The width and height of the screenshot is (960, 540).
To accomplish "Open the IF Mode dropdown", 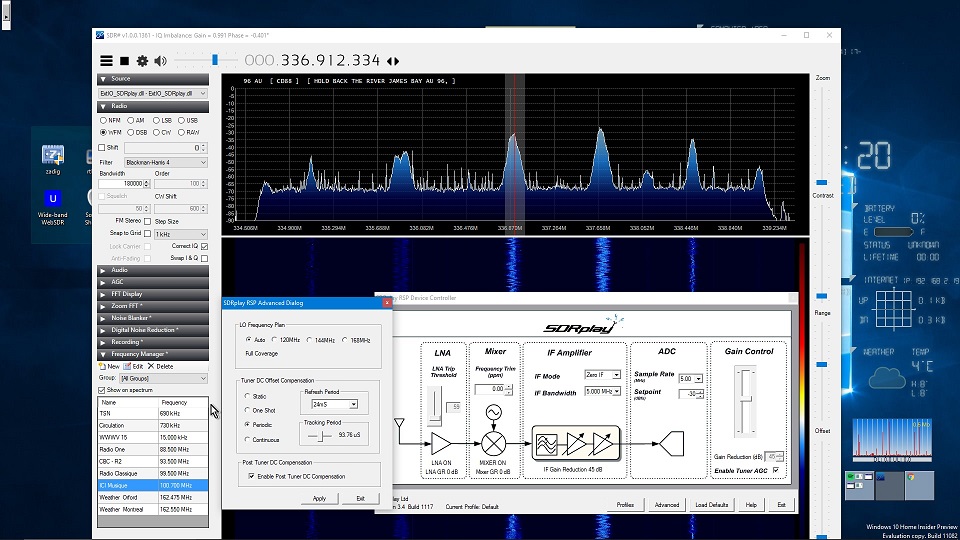I will [x=602, y=375].
